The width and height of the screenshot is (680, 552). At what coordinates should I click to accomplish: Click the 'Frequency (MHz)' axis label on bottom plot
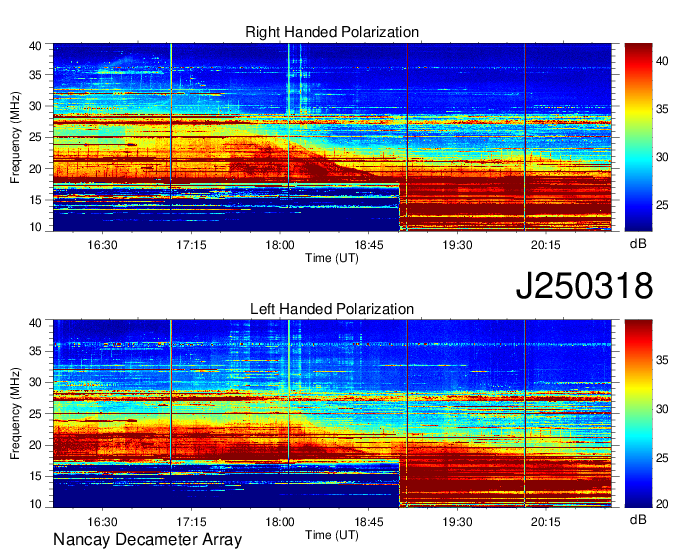tap(15, 414)
